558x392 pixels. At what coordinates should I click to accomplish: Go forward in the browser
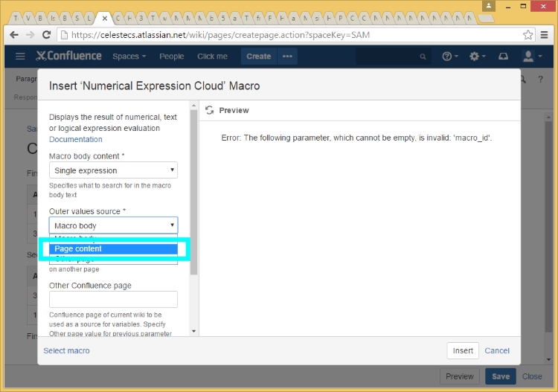click(x=31, y=35)
